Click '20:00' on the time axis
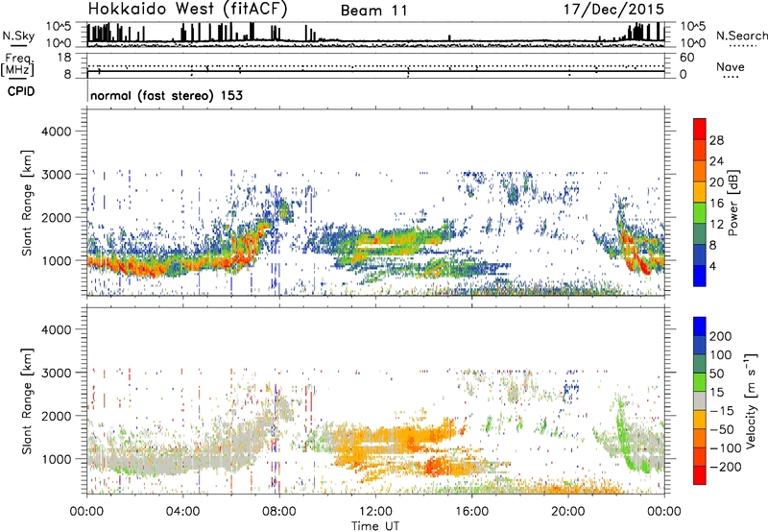 (x=567, y=512)
